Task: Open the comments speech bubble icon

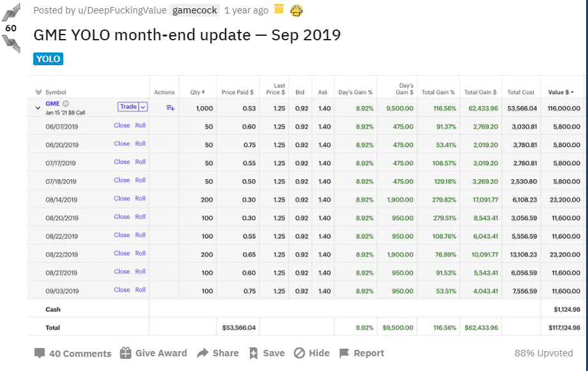Action: click(40, 353)
